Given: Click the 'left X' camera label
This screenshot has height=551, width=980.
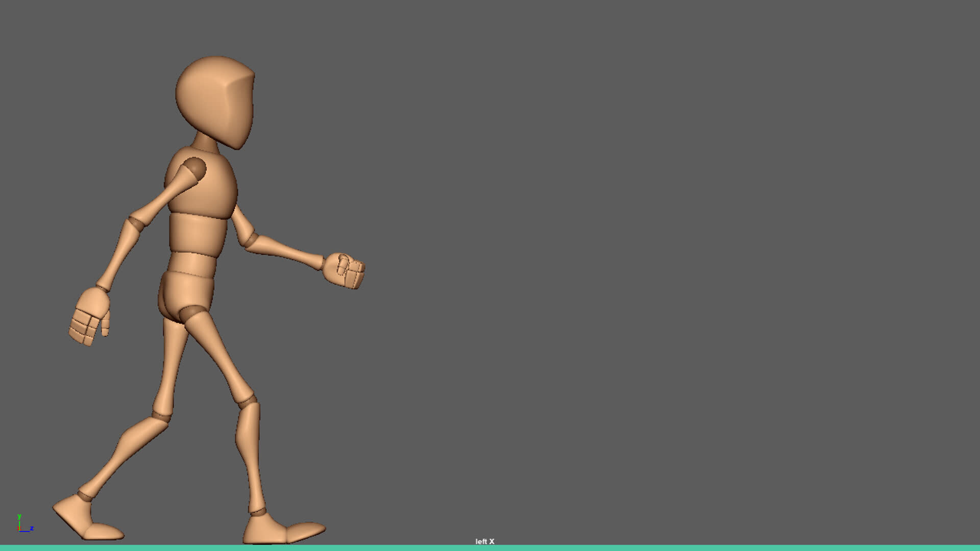Looking at the screenshot, I should pos(484,542).
